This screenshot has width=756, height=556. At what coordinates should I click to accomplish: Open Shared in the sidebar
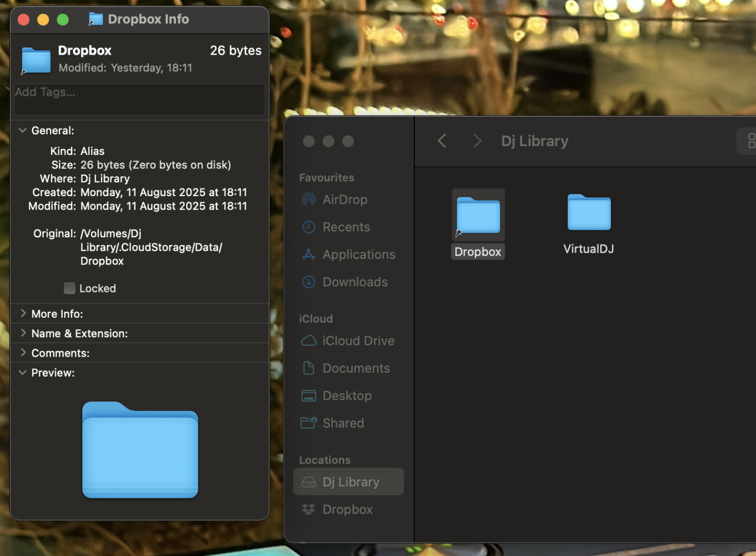(348, 423)
